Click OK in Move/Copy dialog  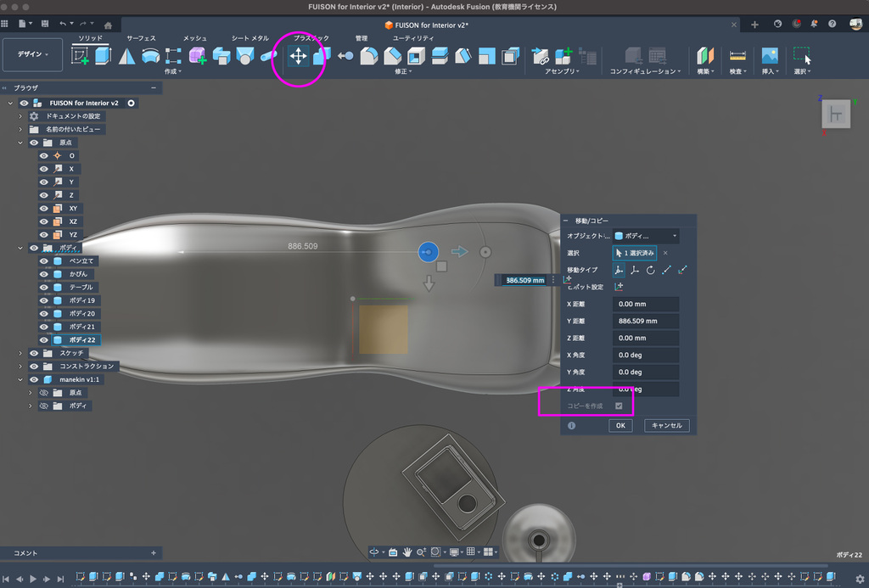(620, 426)
